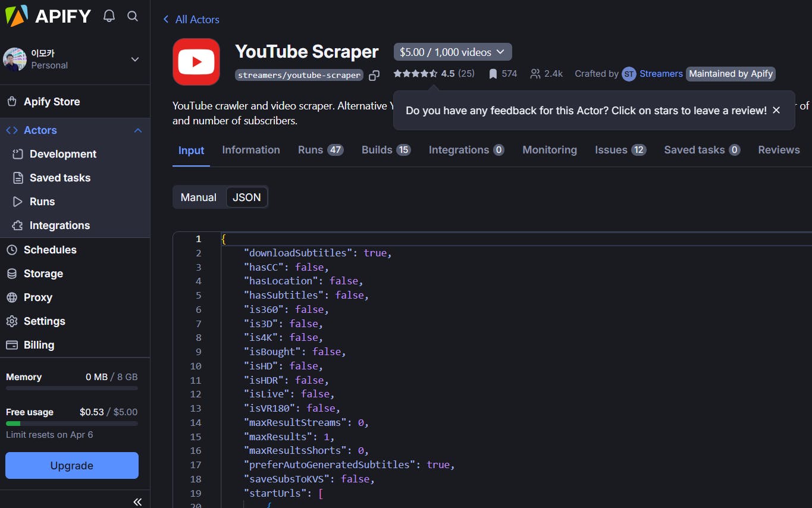The height and width of the screenshot is (508, 812).
Task: Click the Storage database icon
Action: pos(11,274)
